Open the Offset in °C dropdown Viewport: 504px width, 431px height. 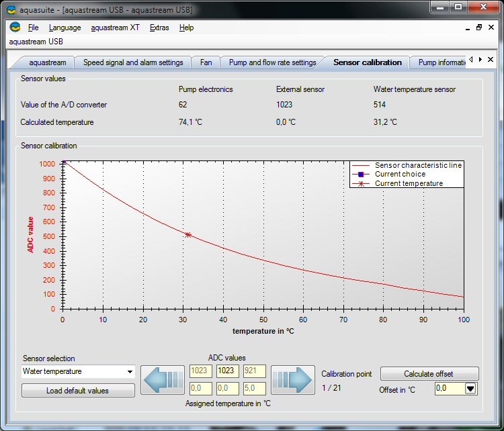pos(470,388)
